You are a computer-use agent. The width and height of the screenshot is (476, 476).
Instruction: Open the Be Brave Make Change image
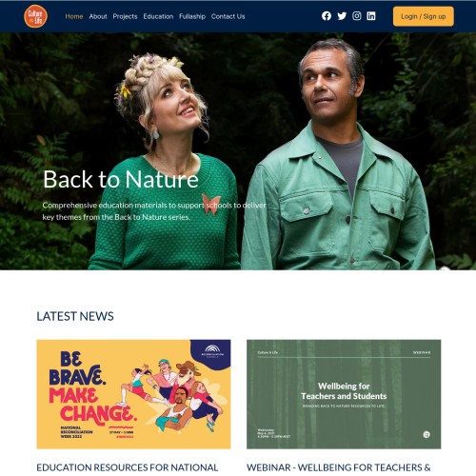click(133, 394)
